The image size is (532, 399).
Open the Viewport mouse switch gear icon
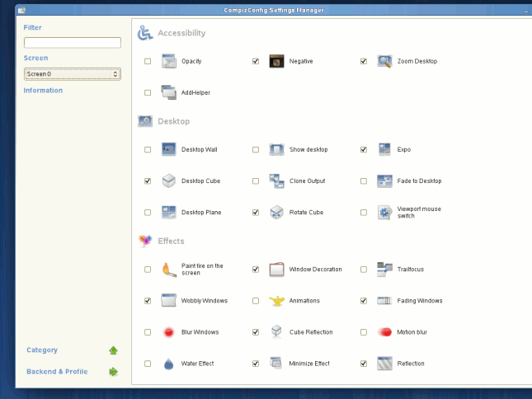click(384, 213)
